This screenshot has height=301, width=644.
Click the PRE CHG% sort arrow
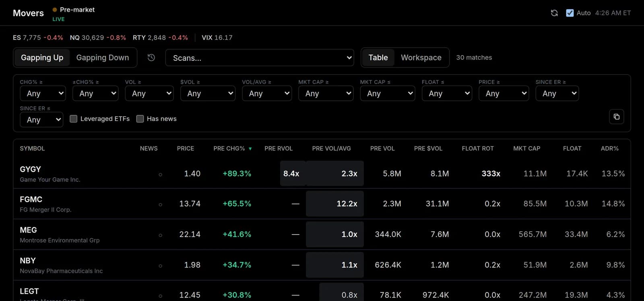(250, 149)
